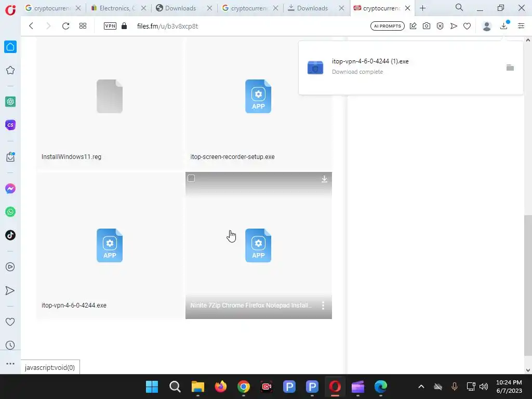Open the taskbar clock and date
The height and width of the screenshot is (399, 532).
(509, 387)
